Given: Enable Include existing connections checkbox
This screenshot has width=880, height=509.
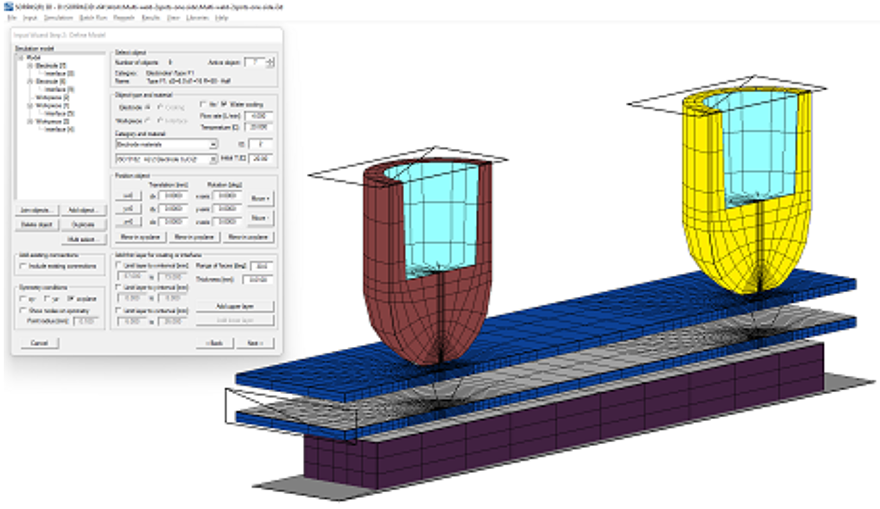Looking at the screenshot, I should pos(21,266).
